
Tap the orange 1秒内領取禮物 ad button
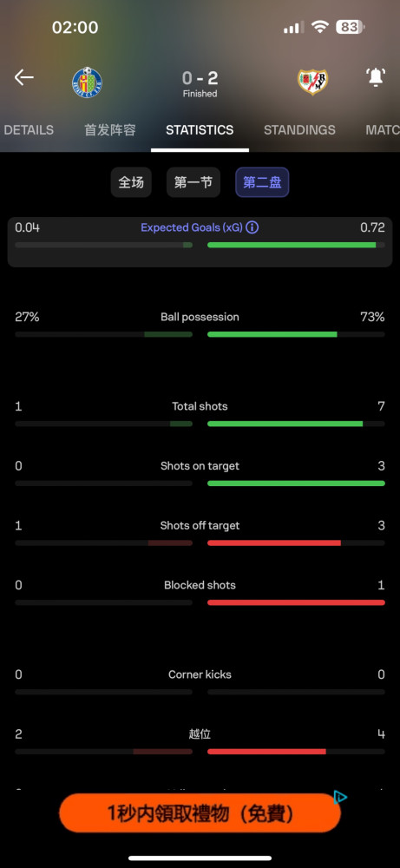click(200, 813)
